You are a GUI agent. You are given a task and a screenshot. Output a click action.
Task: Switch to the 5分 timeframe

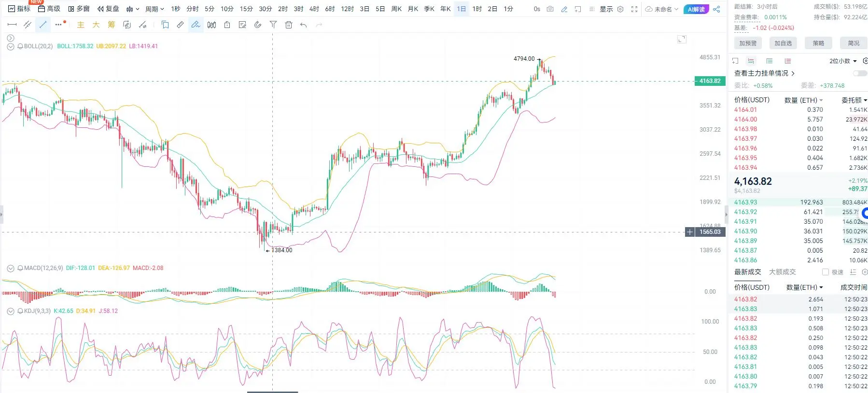[210, 9]
